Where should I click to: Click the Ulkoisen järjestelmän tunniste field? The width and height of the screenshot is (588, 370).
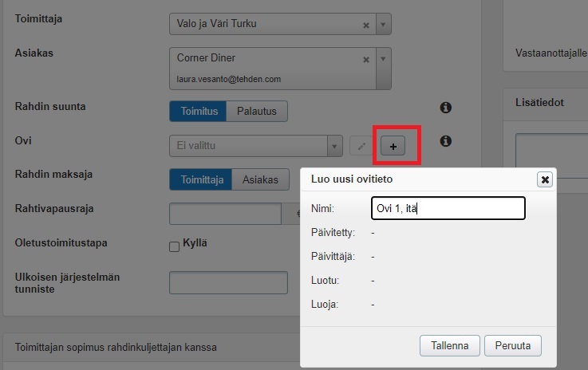(228, 283)
